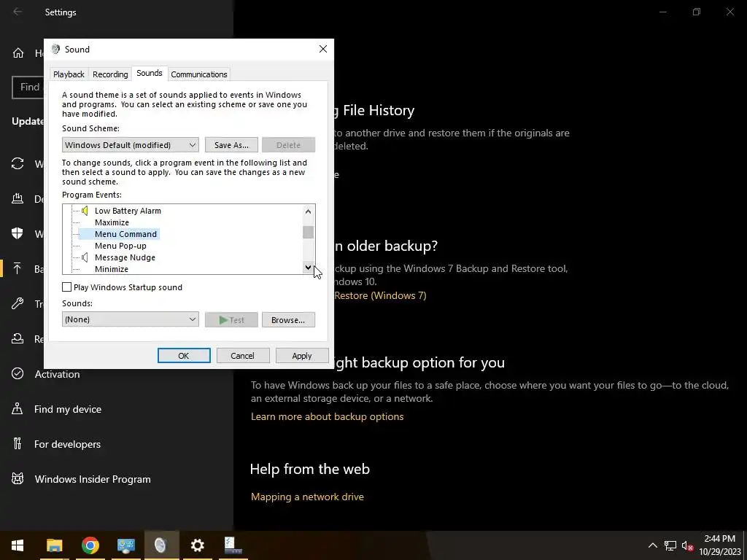Switch to the Sound taskbar icon
This screenshot has width=747, height=560.
[x=161, y=545]
